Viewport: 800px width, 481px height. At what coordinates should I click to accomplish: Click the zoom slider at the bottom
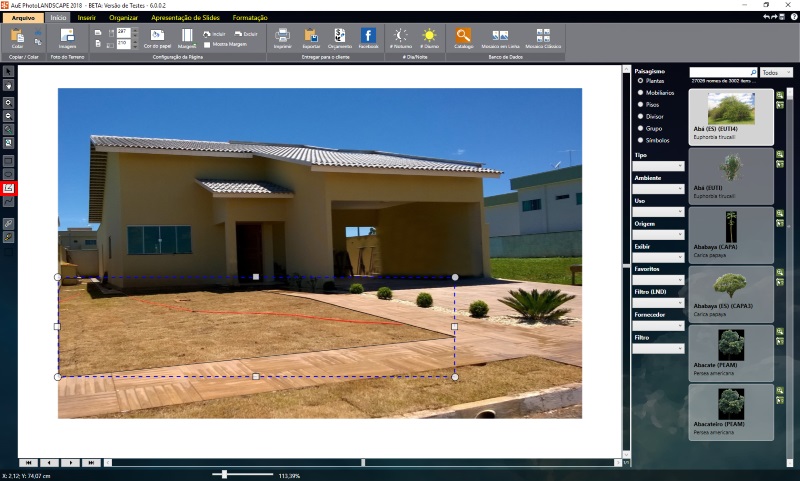[x=226, y=473]
